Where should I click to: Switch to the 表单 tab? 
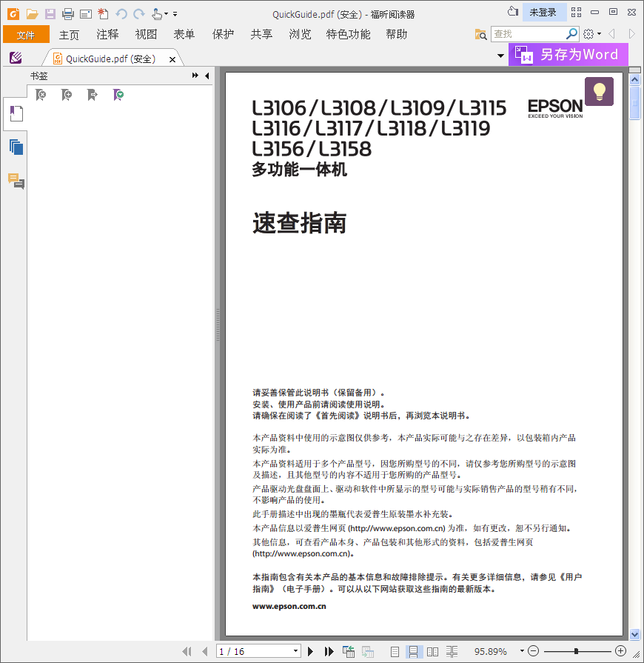[184, 34]
